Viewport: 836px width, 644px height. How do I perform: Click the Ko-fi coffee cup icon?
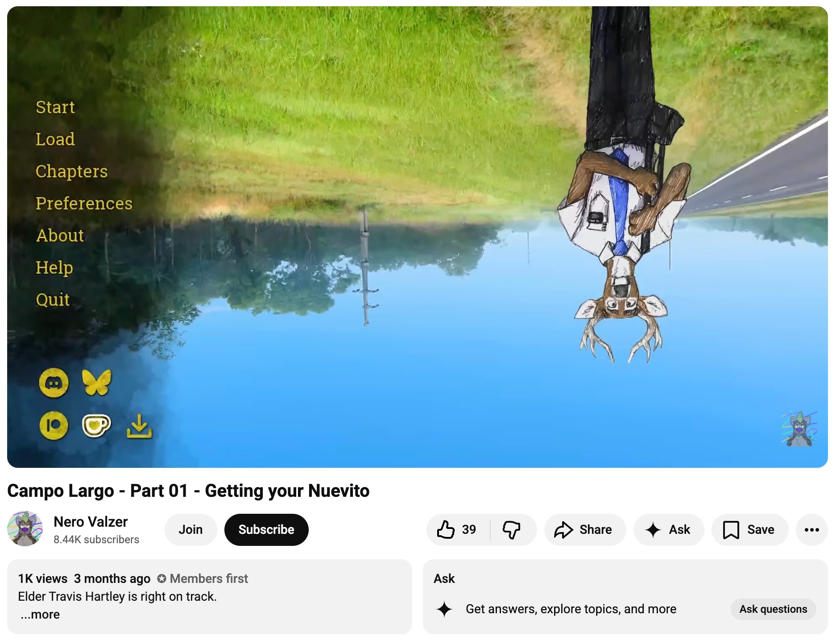(x=96, y=425)
